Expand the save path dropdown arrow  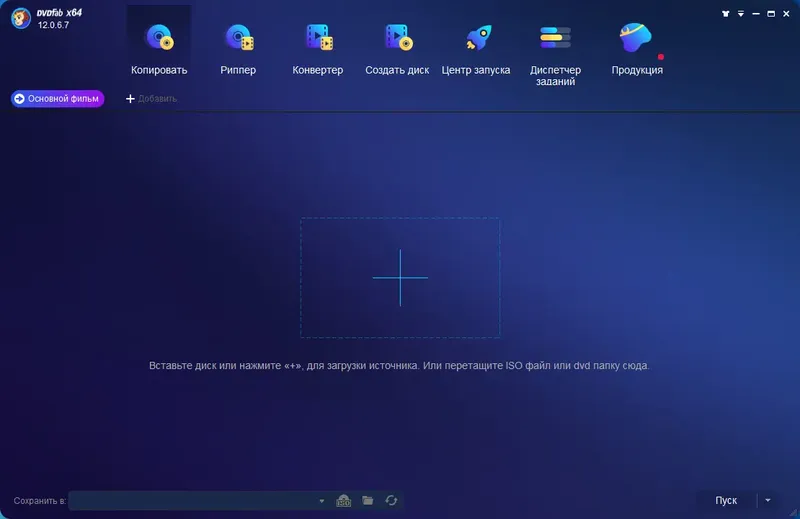point(321,501)
